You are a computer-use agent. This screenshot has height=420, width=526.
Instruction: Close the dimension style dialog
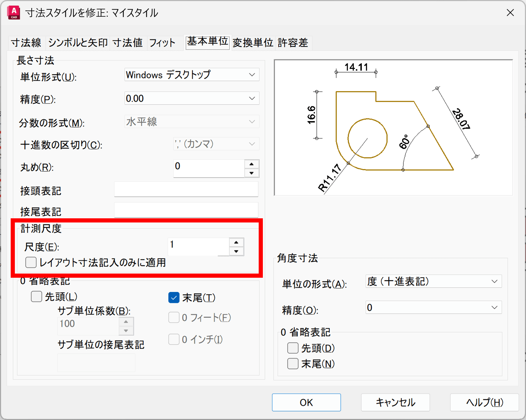pos(510,13)
